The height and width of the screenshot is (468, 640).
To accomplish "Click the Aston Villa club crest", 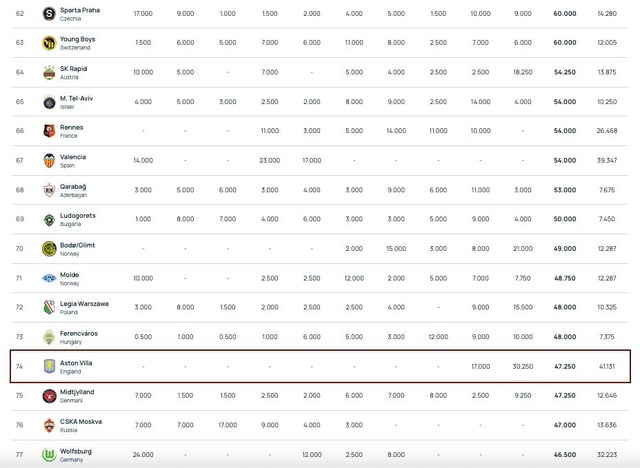I will [49, 366].
